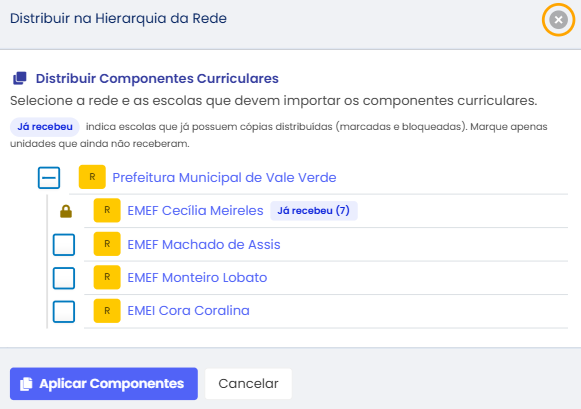Close the Distribuir na Hierarquia dialog
Viewport: 581px width, 409px height.
(558, 20)
